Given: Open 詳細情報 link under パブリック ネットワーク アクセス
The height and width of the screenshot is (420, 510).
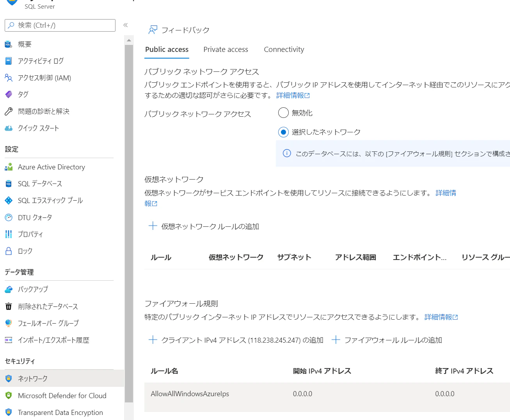Looking at the screenshot, I should pos(293,95).
